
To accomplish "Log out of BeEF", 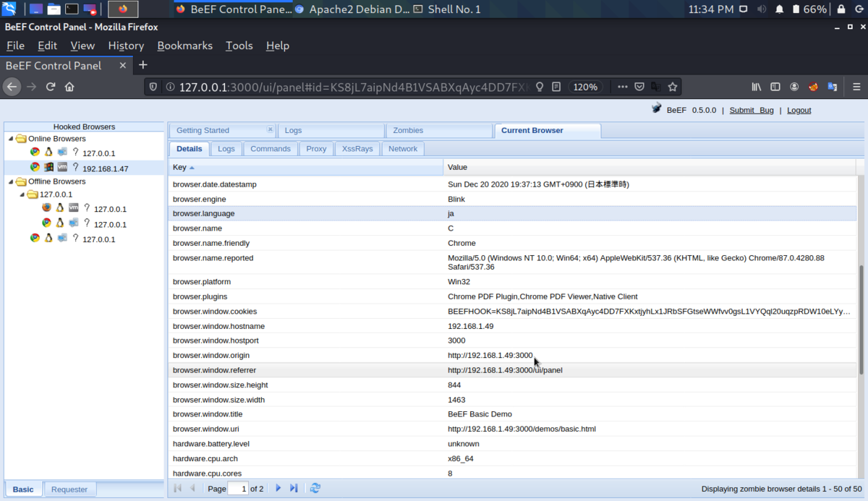I will 799,110.
